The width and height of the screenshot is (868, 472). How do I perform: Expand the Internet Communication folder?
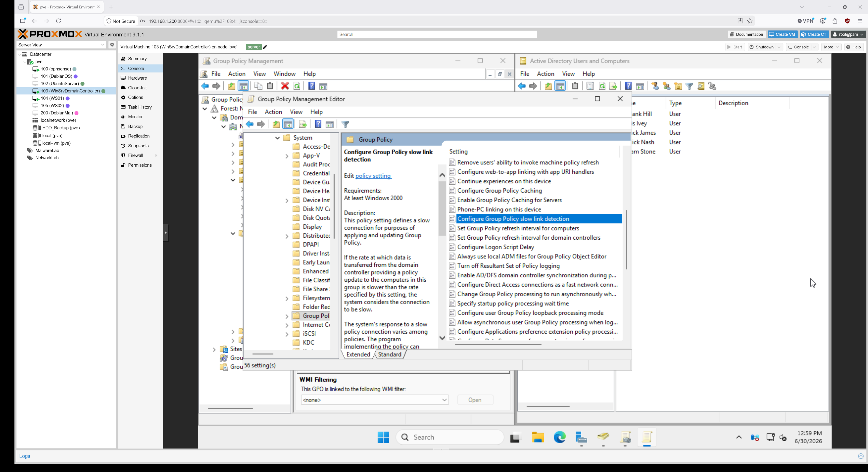[x=287, y=326]
